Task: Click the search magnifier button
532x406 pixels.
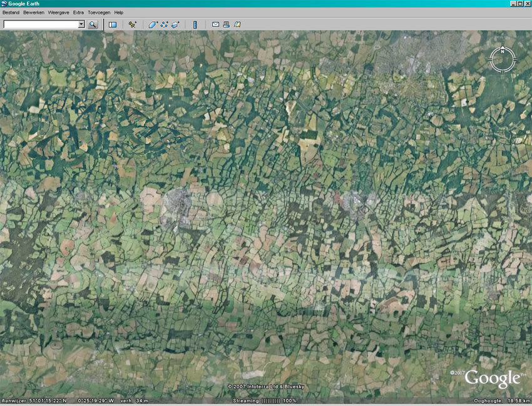Action: [x=93, y=24]
